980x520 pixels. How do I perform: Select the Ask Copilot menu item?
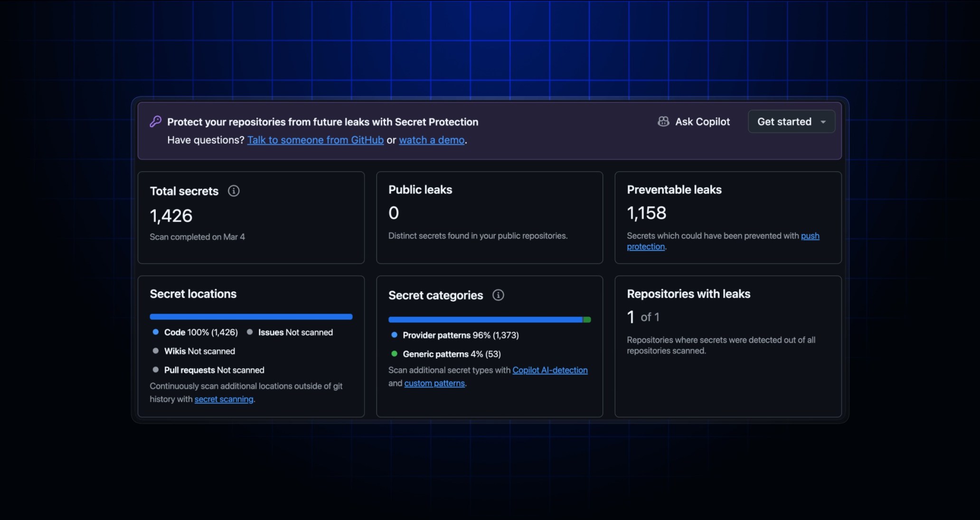point(702,121)
